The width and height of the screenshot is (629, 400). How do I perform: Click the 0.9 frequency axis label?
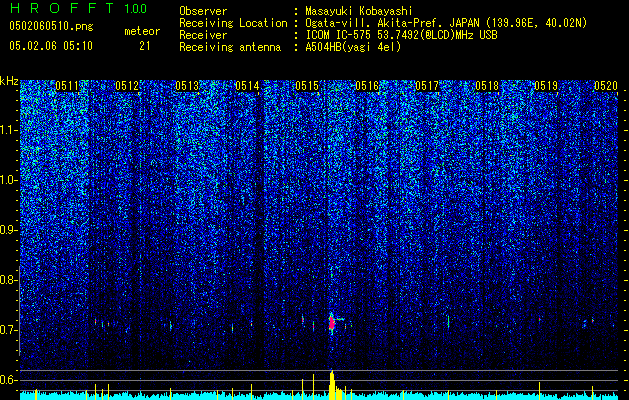(8, 230)
